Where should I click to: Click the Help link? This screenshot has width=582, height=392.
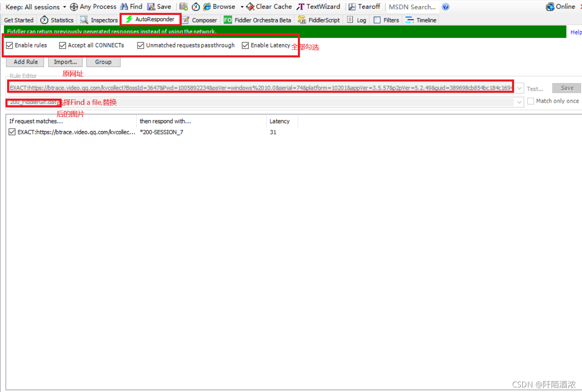(x=576, y=32)
